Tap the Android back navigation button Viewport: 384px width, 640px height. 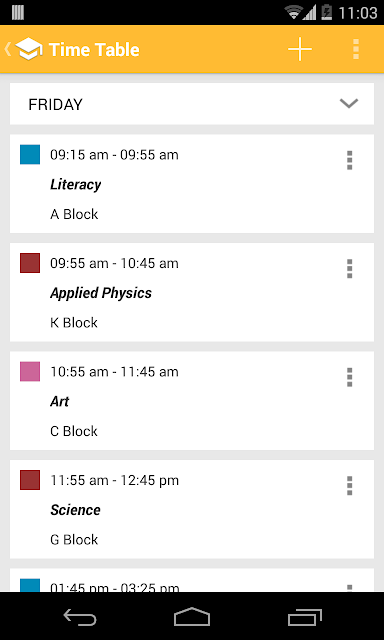pyautogui.click(x=80, y=617)
